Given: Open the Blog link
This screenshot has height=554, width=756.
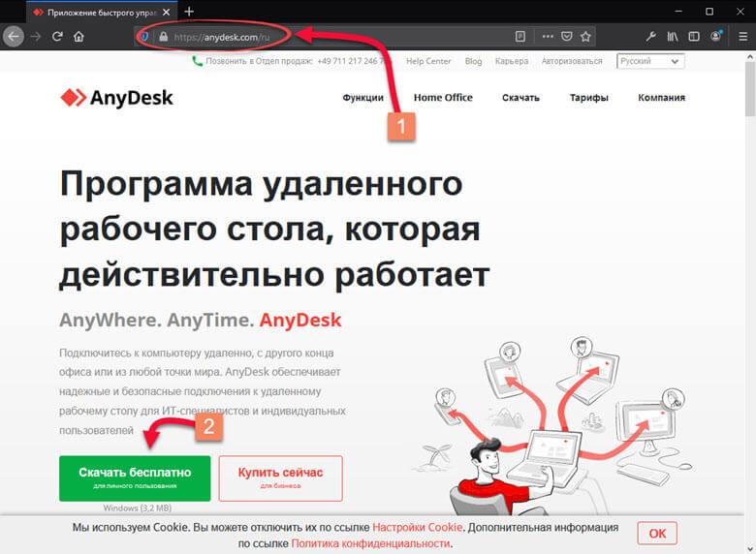Looking at the screenshot, I should pos(473,61).
